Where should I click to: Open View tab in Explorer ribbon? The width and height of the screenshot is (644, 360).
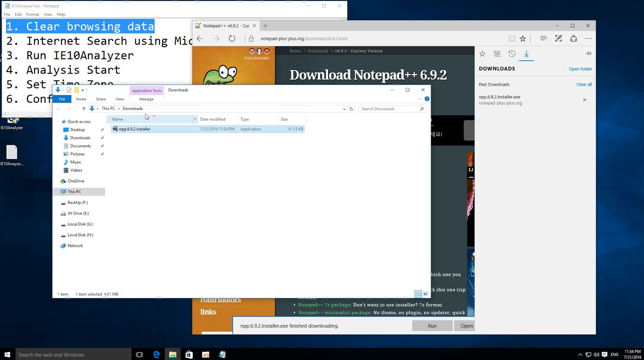[x=120, y=99]
